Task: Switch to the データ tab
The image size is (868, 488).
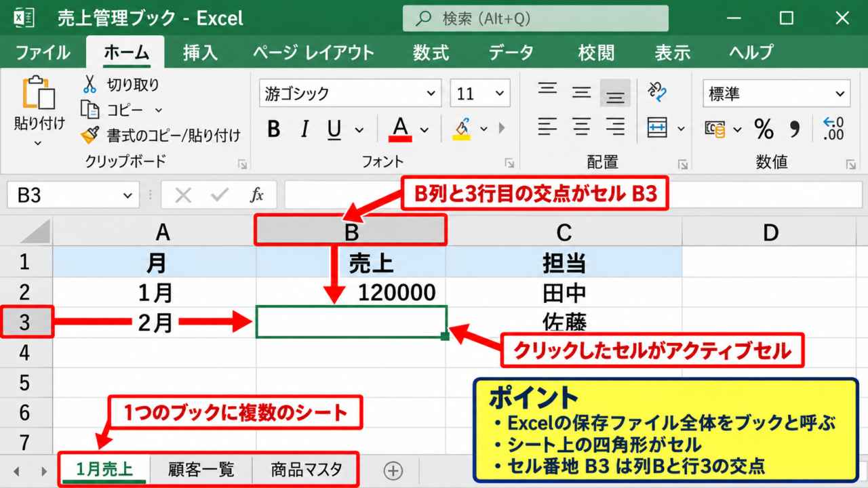Action: pyautogui.click(x=511, y=52)
